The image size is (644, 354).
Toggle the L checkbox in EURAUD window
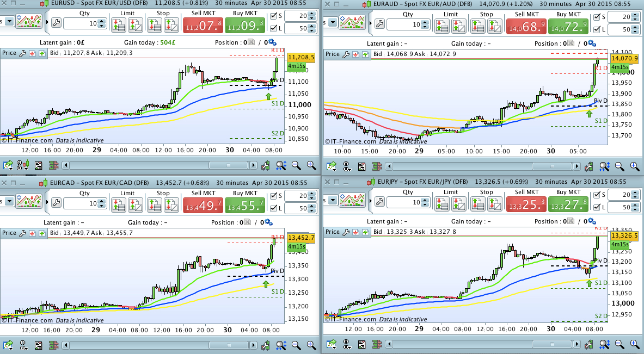coord(597,29)
